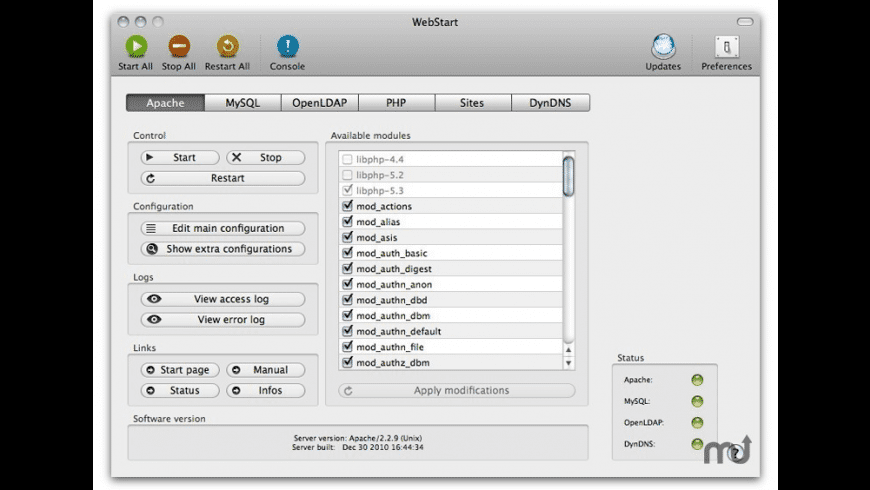Click the Apache status indicator light
This screenshot has width=870, height=490.
[697, 380]
